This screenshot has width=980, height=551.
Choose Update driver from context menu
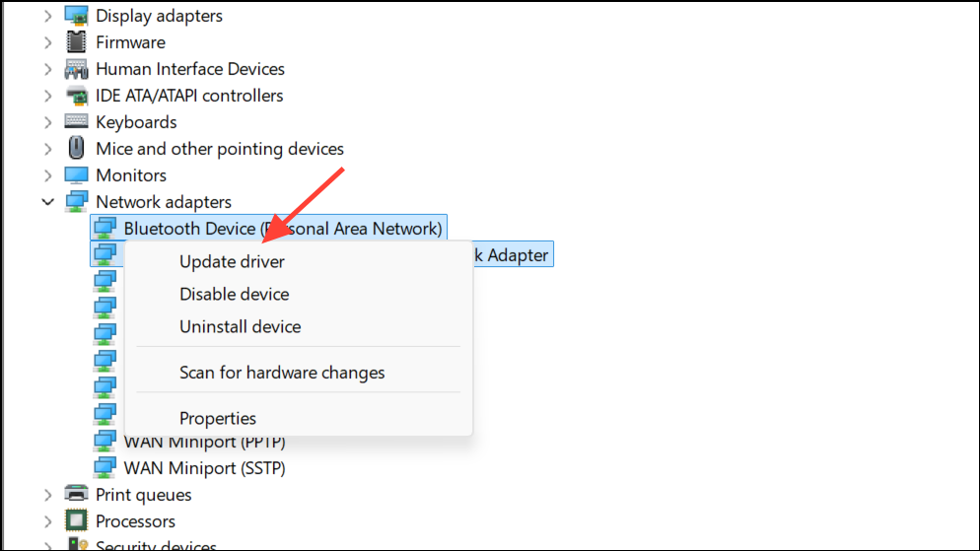232,261
